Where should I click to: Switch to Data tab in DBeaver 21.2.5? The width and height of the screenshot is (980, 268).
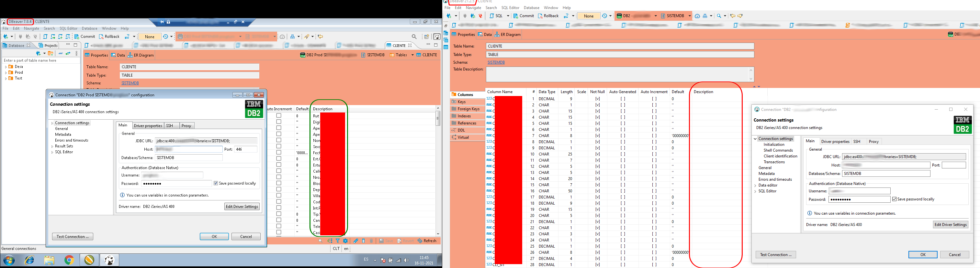(x=485, y=34)
